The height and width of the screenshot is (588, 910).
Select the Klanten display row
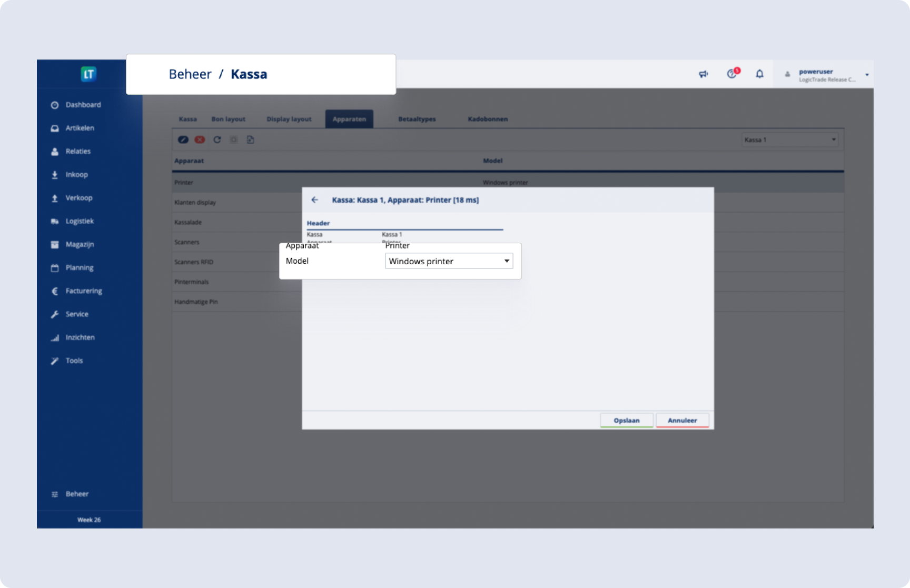(195, 202)
